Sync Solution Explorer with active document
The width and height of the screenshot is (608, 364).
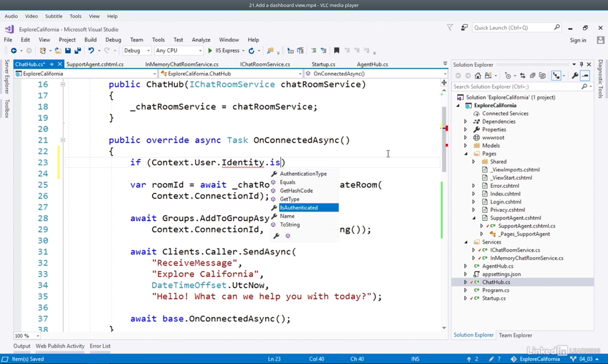click(523, 76)
